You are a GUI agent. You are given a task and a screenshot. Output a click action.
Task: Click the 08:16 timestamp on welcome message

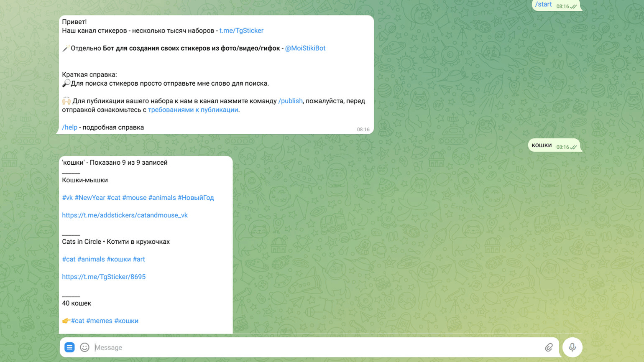point(363,130)
